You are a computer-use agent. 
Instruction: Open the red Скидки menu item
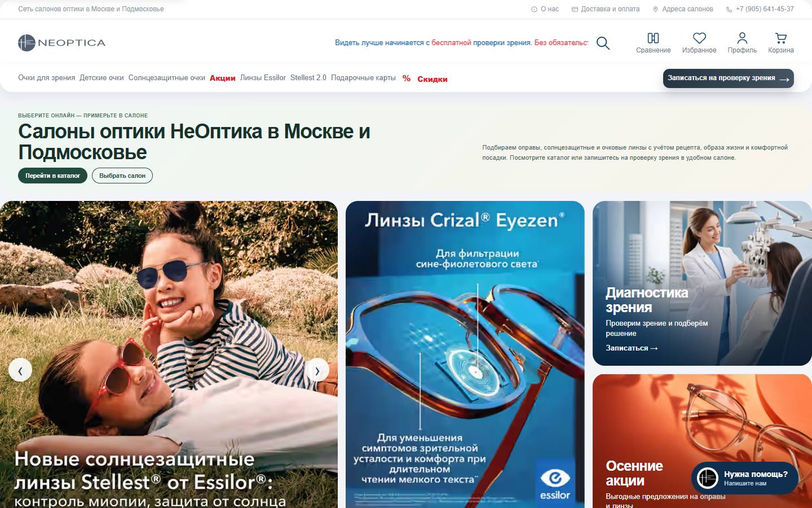tap(433, 79)
